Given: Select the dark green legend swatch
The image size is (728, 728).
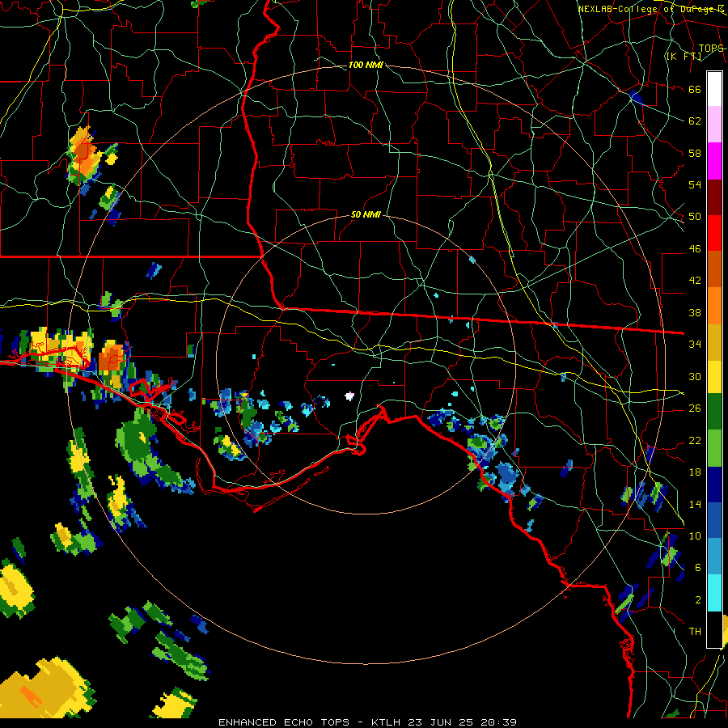Looking at the screenshot, I should 714,412.
